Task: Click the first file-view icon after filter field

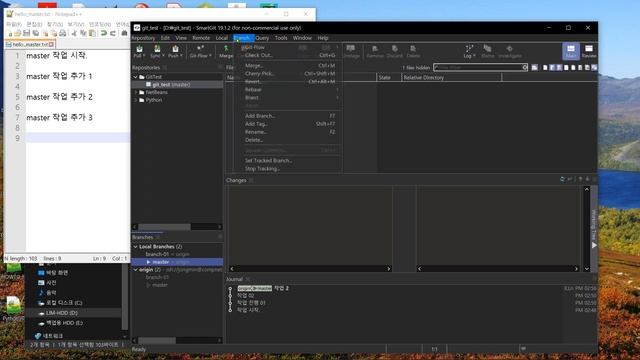Action: click(x=534, y=67)
